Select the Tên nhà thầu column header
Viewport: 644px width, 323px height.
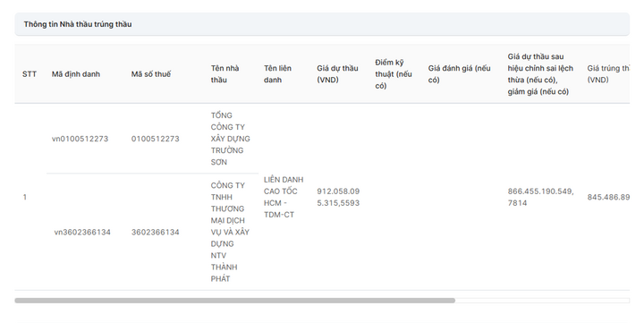coord(225,74)
